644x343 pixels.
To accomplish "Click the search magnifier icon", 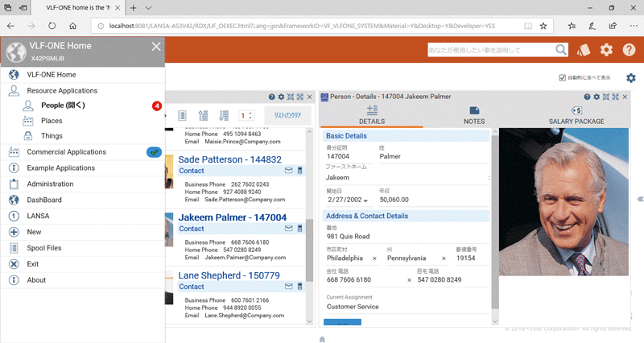I will 560,50.
